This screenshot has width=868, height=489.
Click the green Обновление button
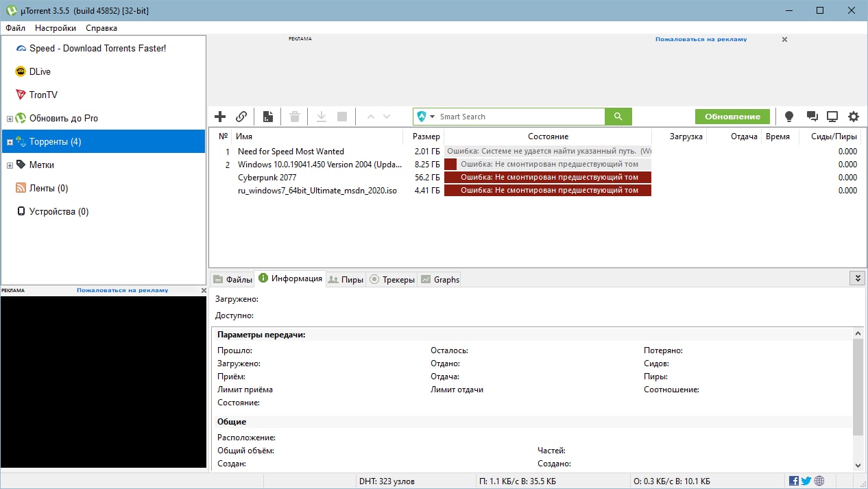[x=732, y=117]
